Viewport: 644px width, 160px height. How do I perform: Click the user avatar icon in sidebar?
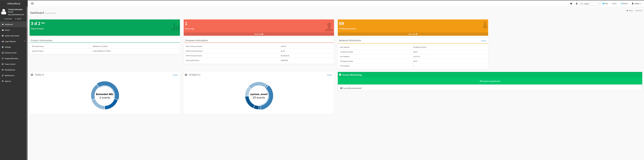[x=4, y=11]
